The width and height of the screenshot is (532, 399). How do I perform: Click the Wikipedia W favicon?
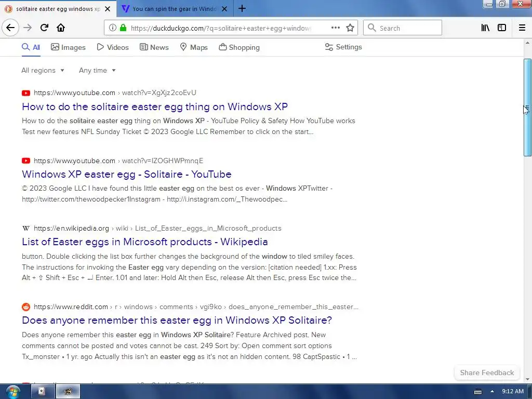click(x=26, y=229)
